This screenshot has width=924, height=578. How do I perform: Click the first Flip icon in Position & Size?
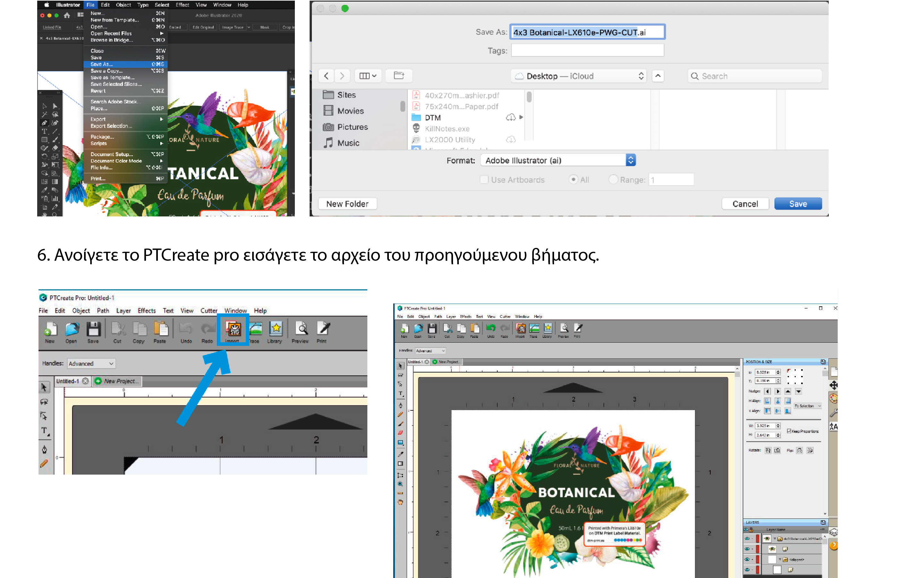[x=800, y=450]
